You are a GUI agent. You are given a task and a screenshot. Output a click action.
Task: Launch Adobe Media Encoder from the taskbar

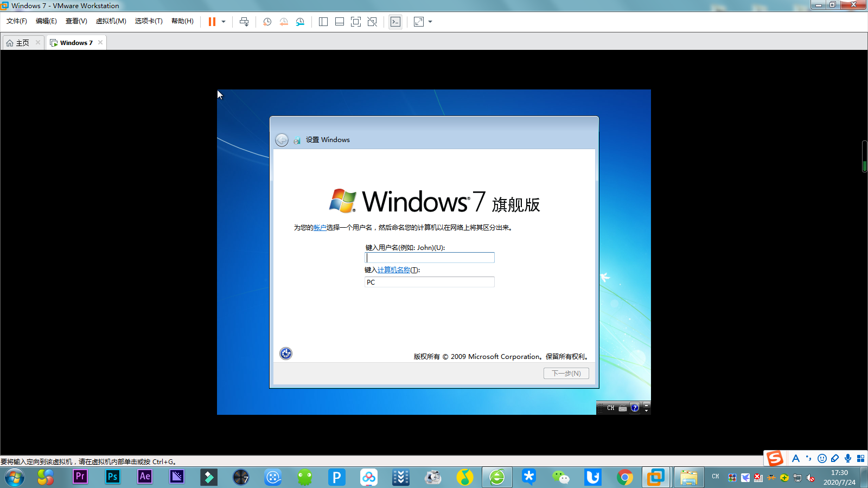pos(177,477)
